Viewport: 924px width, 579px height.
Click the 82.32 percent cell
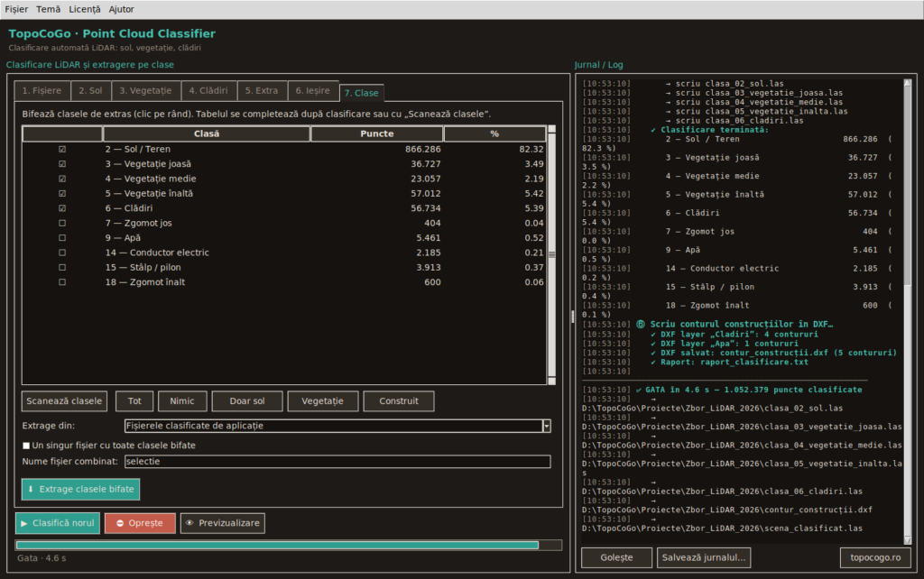click(x=531, y=150)
